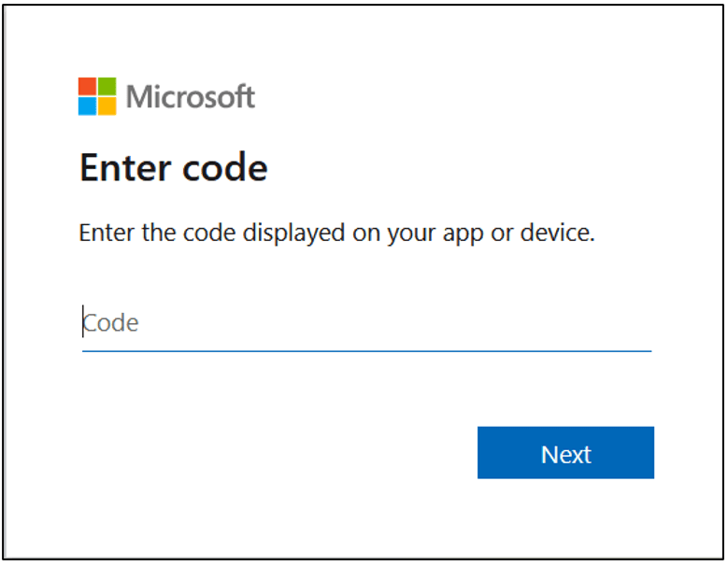Click the word "displayed" in the instructions

click(293, 233)
